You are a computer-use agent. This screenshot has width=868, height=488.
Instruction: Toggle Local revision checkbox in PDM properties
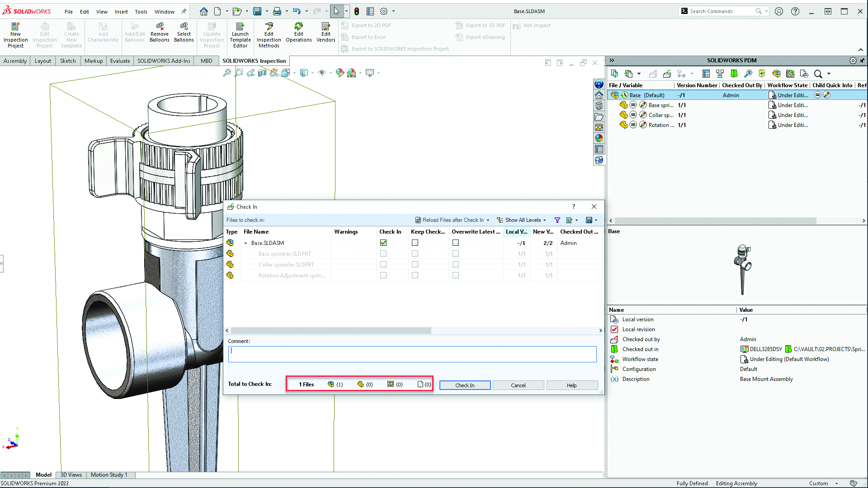614,329
